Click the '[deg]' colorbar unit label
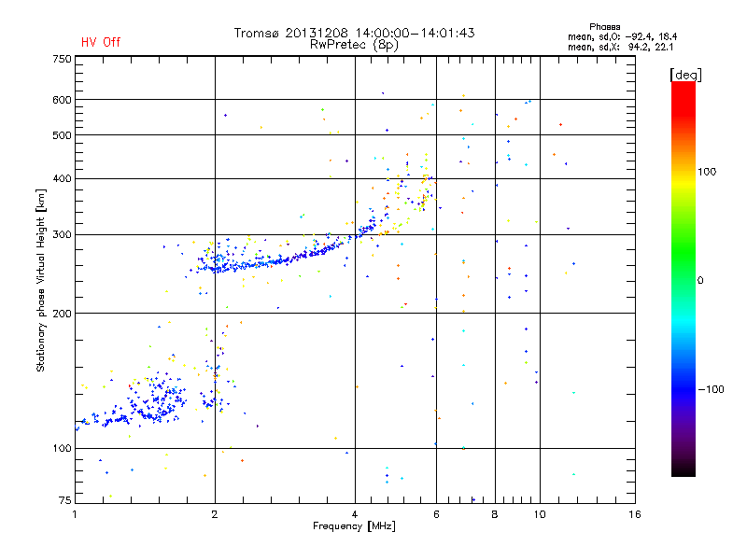This screenshot has width=747, height=560. 685,75
